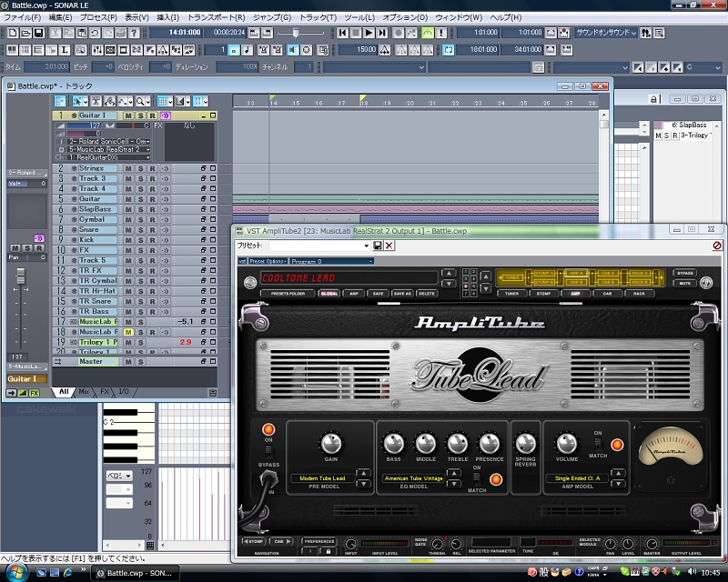Switch to the FX tab in track pane
The image size is (728, 582).
105,392
